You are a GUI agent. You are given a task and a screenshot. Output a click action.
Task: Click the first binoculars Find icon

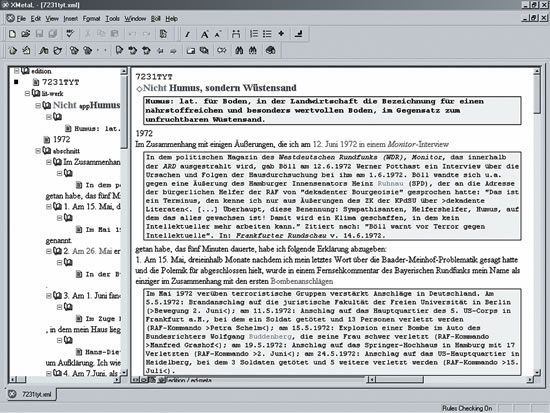click(239, 51)
